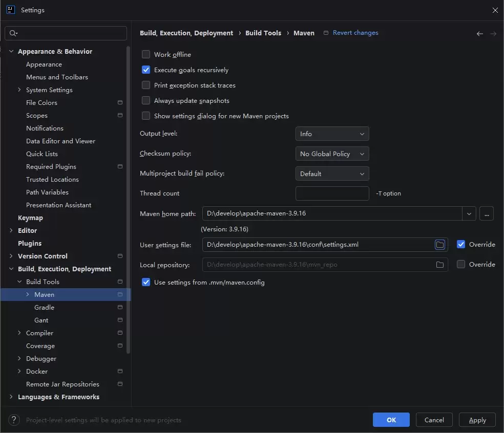Click the OK button
504x433 pixels.
coord(391,420)
